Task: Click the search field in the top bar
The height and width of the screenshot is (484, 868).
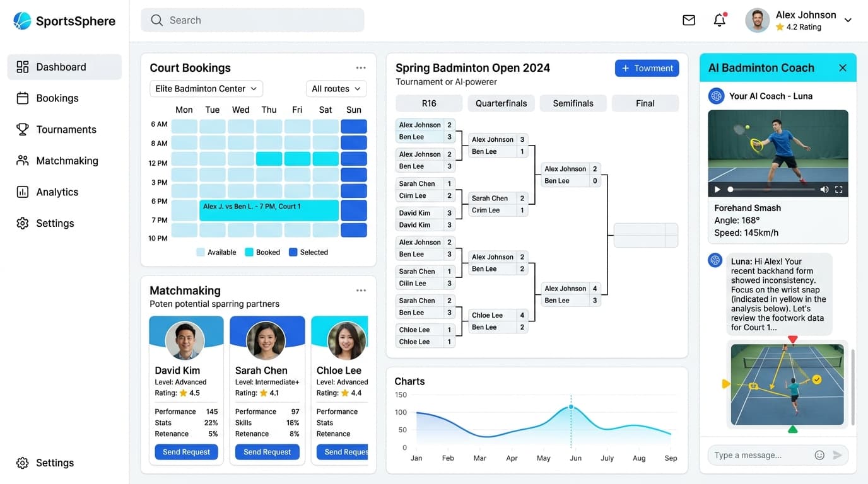Action: tap(252, 20)
